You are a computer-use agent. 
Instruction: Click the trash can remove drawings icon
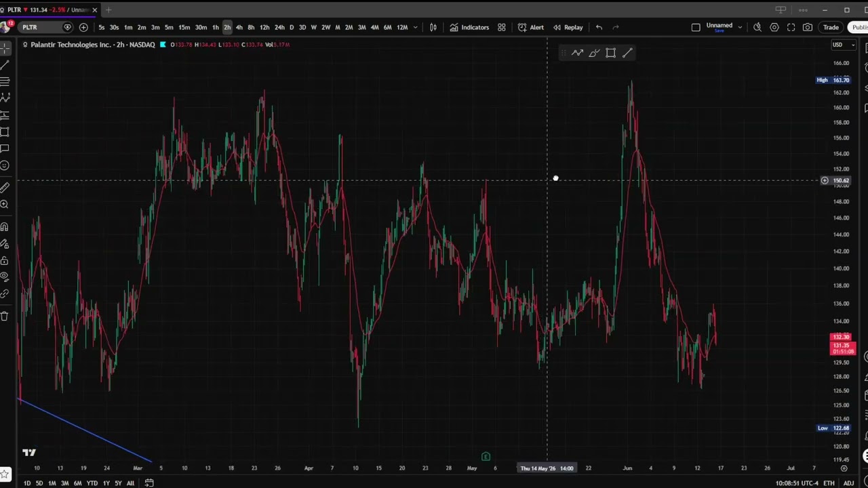pyautogui.click(x=4, y=316)
